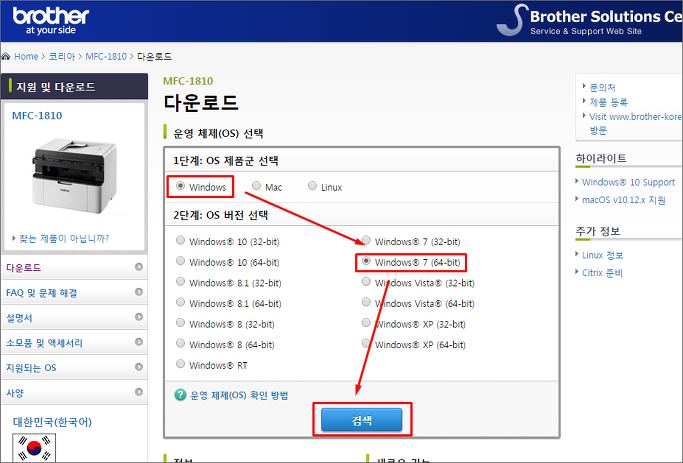Select Windows XP (64-bit) radio
This screenshot has width=683, height=463.
click(366, 343)
